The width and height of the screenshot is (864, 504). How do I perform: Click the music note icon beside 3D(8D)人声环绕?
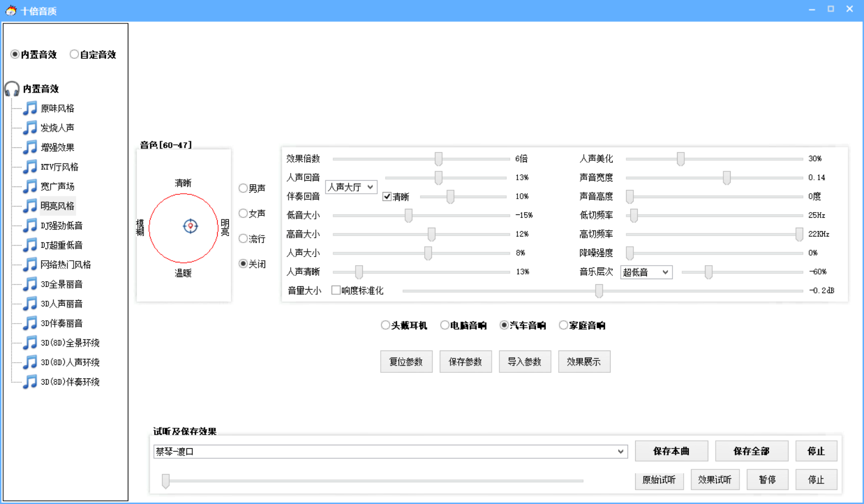pyautogui.click(x=30, y=362)
